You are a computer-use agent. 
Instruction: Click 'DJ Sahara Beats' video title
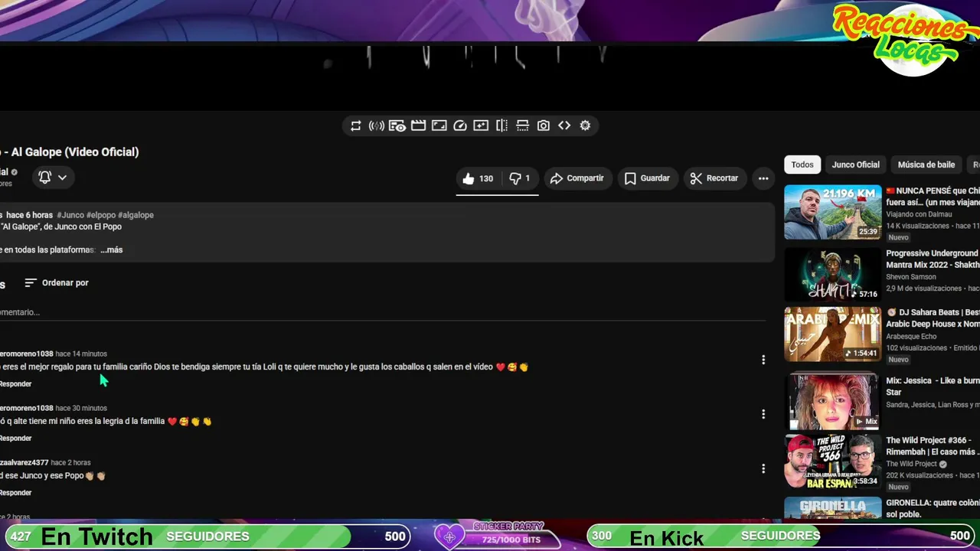coord(933,318)
